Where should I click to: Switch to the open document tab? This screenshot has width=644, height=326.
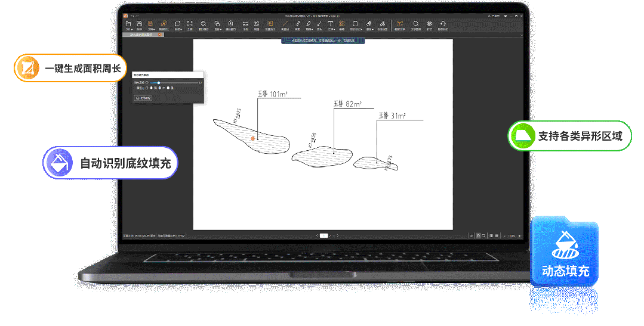coord(141,35)
